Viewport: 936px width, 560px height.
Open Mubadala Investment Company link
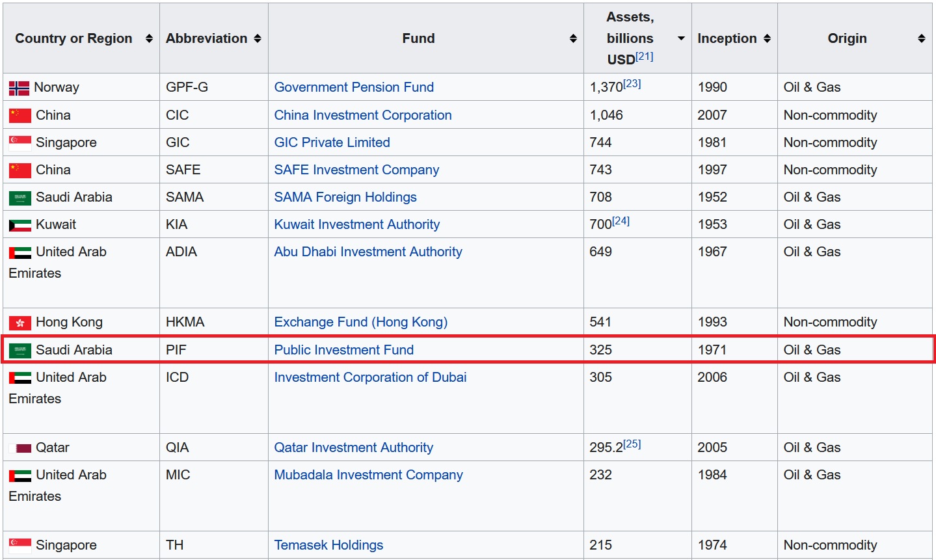(x=368, y=475)
